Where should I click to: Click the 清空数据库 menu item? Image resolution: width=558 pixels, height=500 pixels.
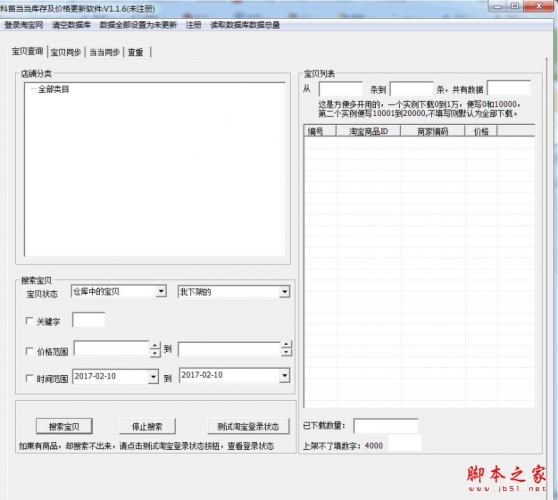(71, 25)
